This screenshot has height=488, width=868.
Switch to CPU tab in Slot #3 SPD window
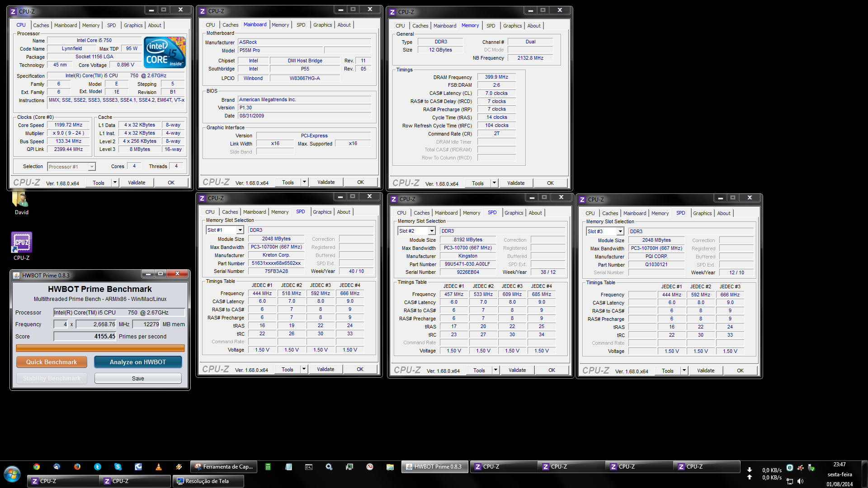coord(590,213)
